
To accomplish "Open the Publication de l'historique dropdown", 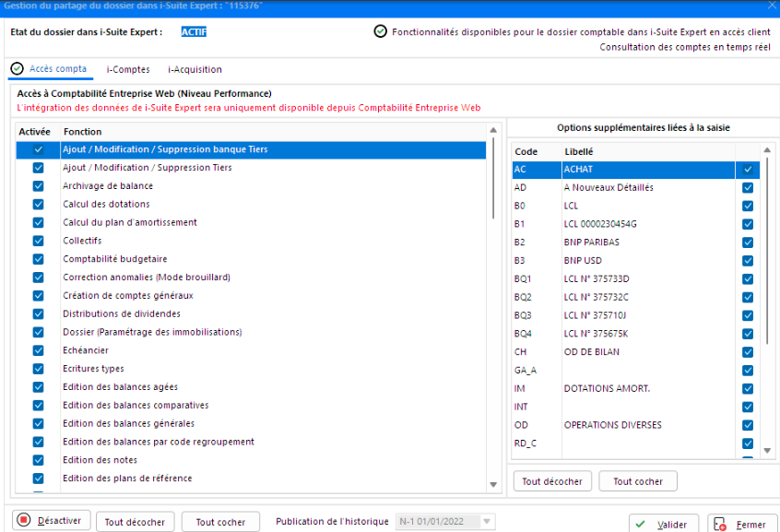I will pos(488,522).
